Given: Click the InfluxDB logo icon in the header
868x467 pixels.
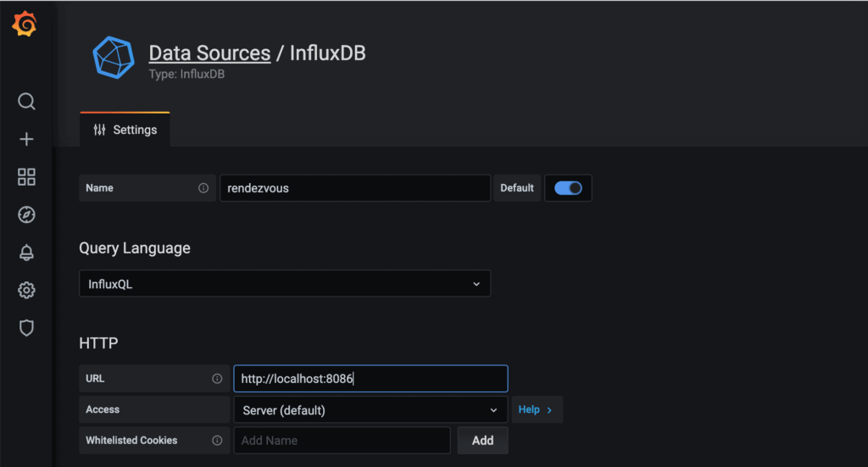Looking at the screenshot, I should click(x=114, y=58).
